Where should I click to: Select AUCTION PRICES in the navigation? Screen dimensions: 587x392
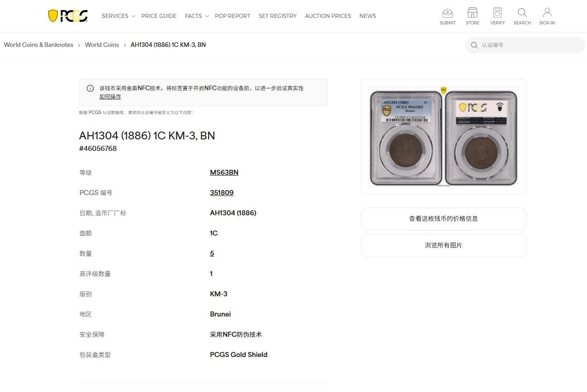tap(328, 16)
